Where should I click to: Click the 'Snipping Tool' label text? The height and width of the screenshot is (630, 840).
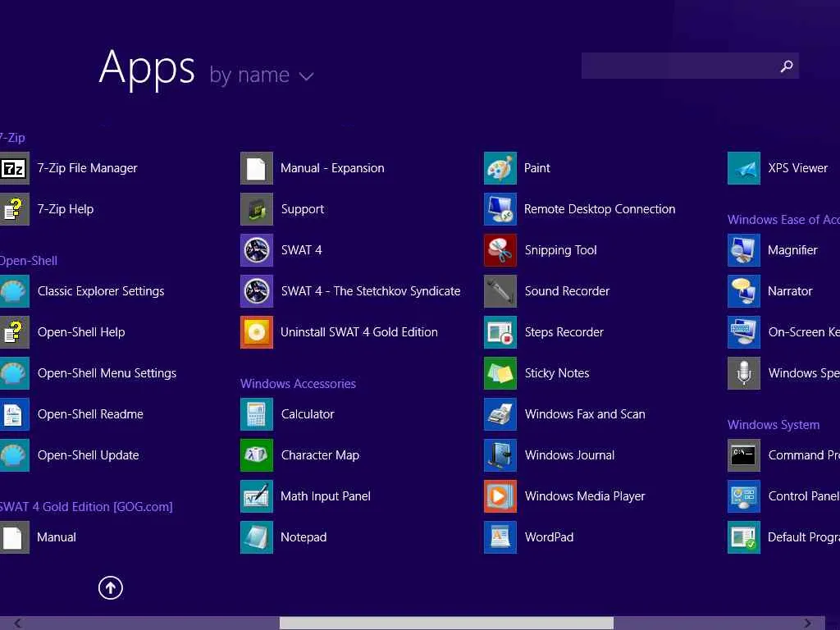(561, 250)
